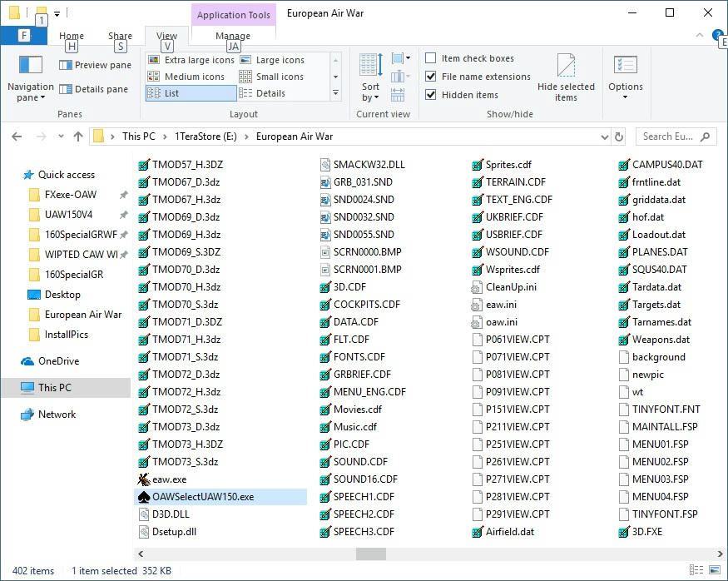Screen dimensions: 728x581
Task: Select the CleanUp.ini settings file icon
Action: click(476, 287)
